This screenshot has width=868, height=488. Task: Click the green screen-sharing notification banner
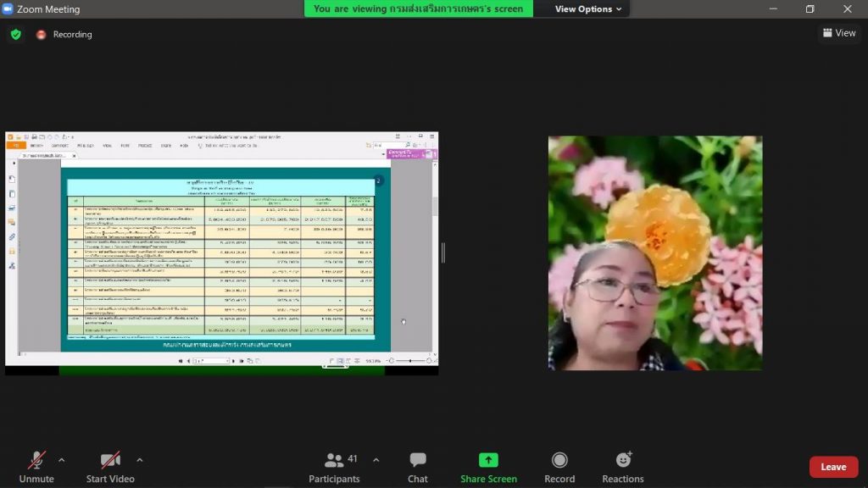tap(419, 9)
